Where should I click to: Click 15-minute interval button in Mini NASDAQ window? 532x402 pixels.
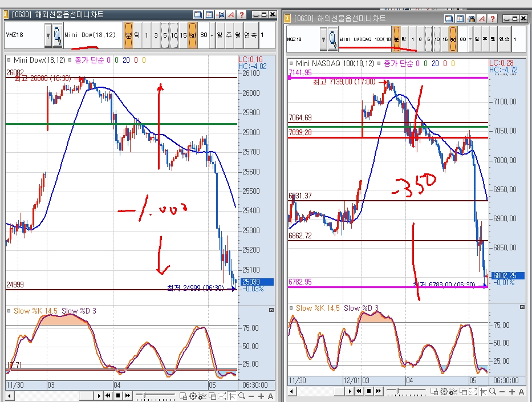click(445, 39)
